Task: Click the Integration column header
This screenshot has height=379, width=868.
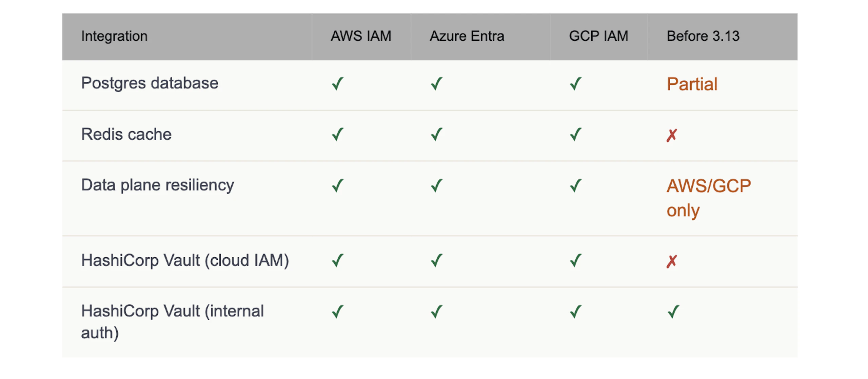Action: [x=114, y=36]
